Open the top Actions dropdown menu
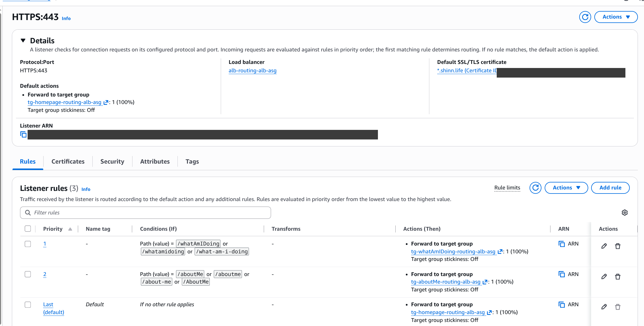Image resolution: width=644 pixels, height=326 pixels. pyautogui.click(x=616, y=17)
